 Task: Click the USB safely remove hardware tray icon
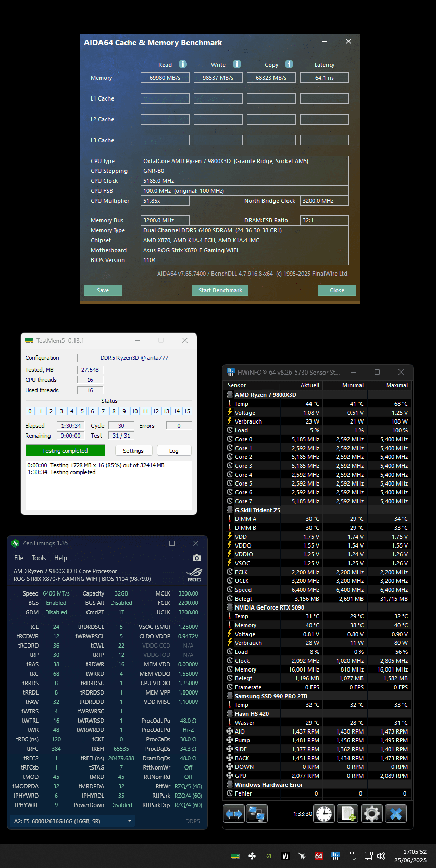point(352,855)
